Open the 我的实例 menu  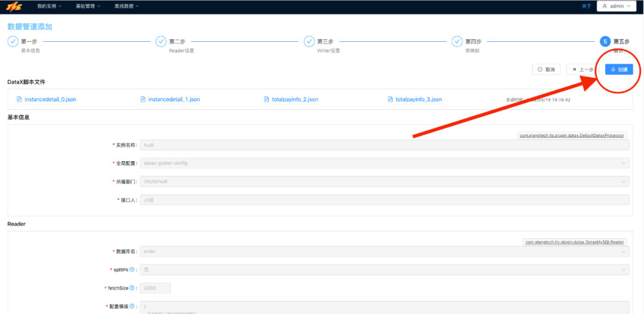(x=49, y=6)
